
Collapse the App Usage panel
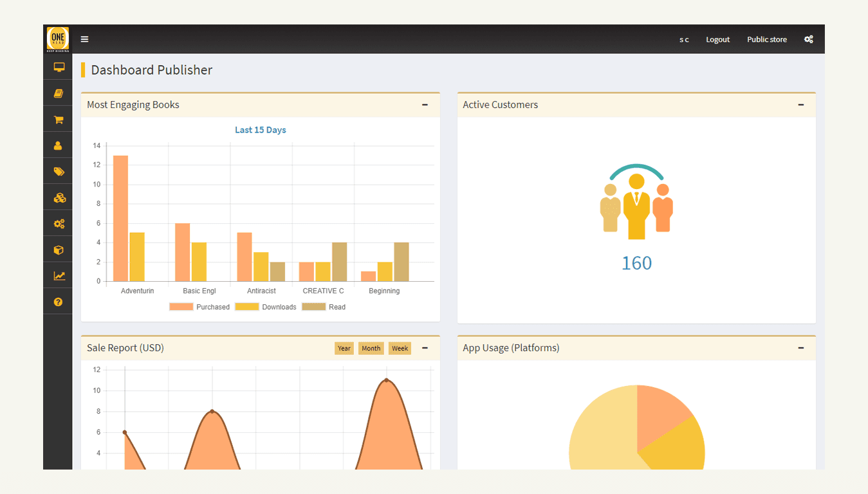(x=800, y=348)
